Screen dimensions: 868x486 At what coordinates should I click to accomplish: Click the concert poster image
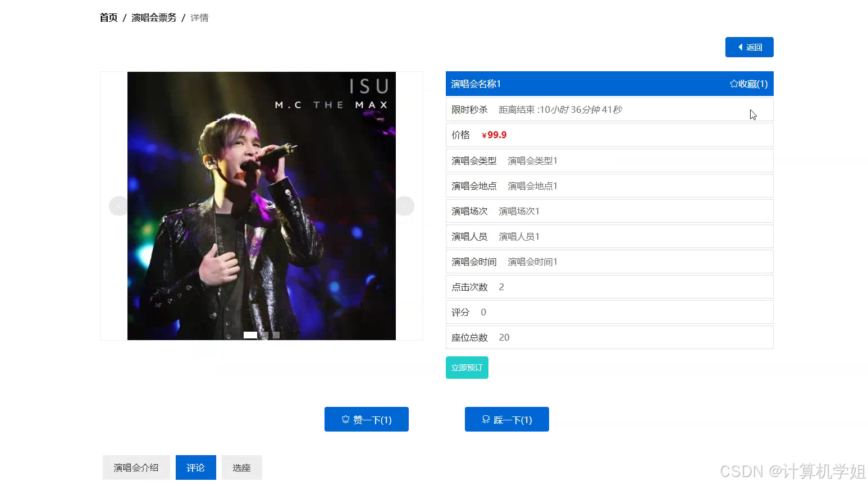262,206
